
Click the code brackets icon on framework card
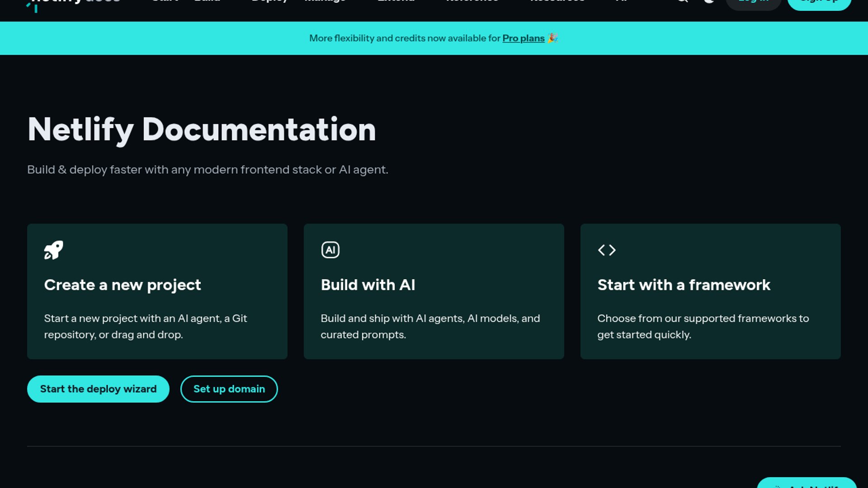click(607, 250)
